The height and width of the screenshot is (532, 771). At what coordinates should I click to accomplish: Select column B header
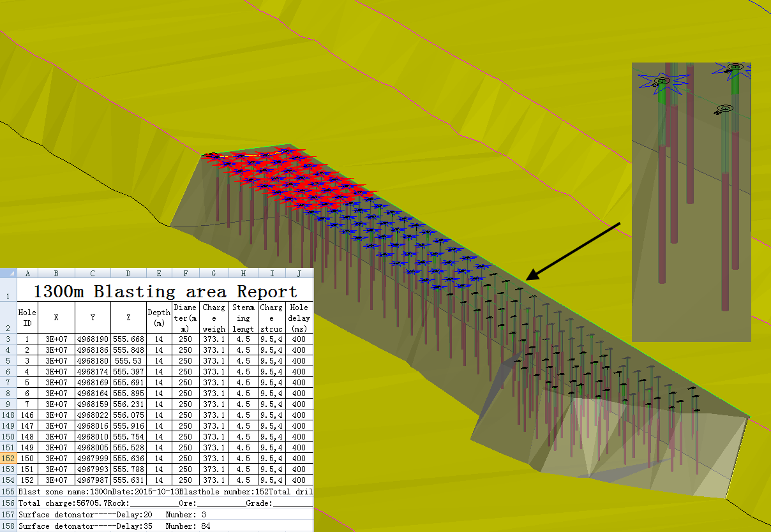[56, 273]
